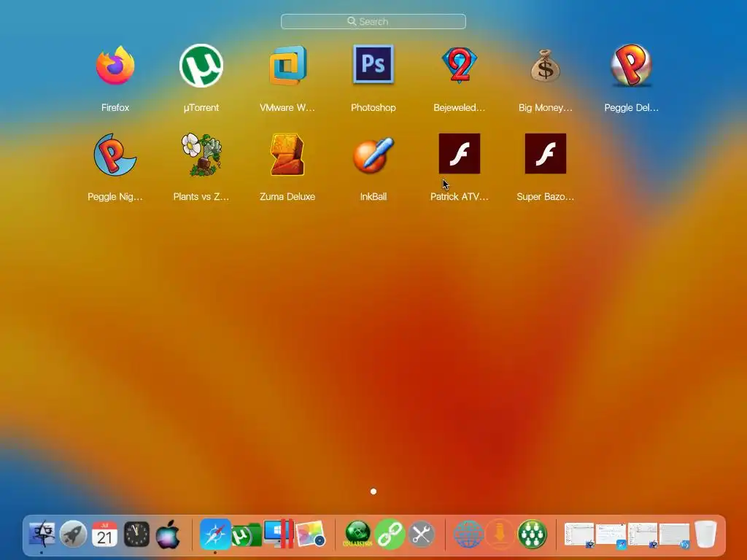Open the wrench and screwdriver tools icon in dock
The width and height of the screenshot is (747, 560).
(421, 534)
